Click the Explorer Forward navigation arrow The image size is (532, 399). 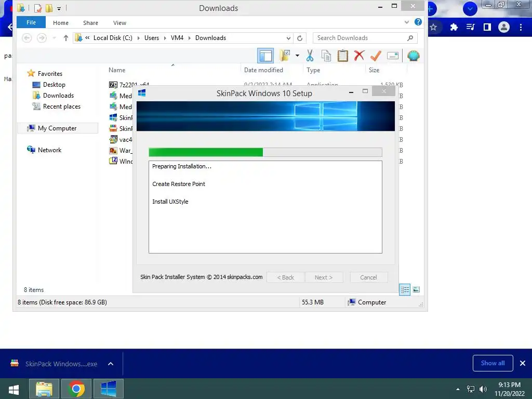pos(42,38)
